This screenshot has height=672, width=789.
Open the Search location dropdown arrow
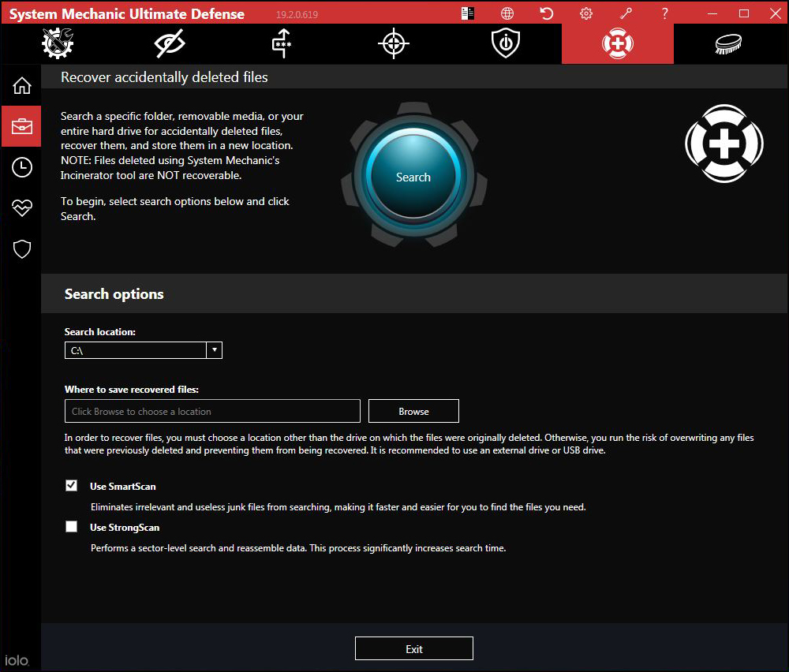pyautogui.click(x=215, y=350)
